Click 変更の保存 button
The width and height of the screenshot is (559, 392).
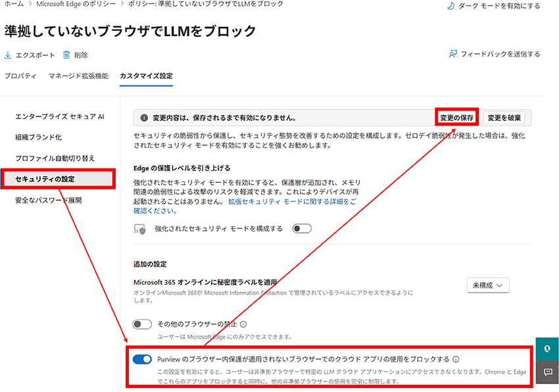coord(456,118)
